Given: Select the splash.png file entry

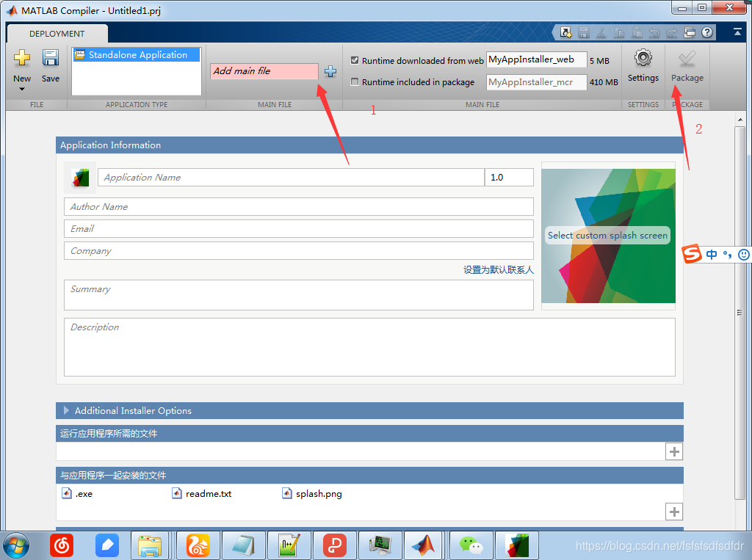Looking at the screenshot, I should [312, 493].
